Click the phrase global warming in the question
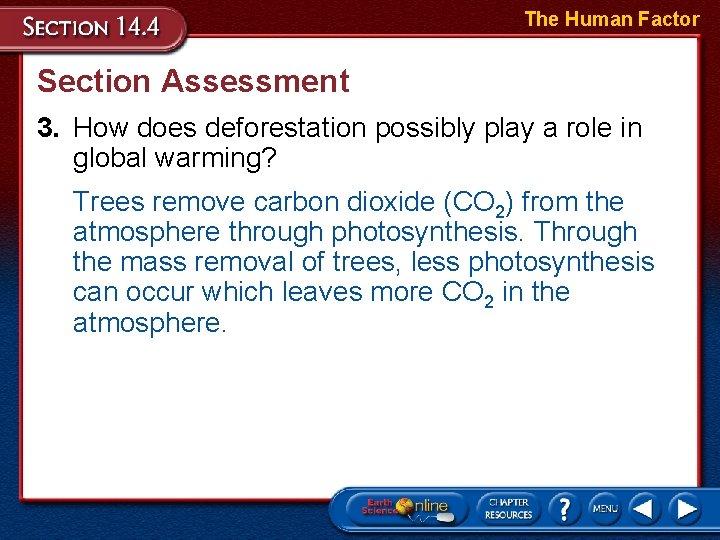The width and height of the screenshot is (720, 540). pyautogui.click(x=175, y=158)
